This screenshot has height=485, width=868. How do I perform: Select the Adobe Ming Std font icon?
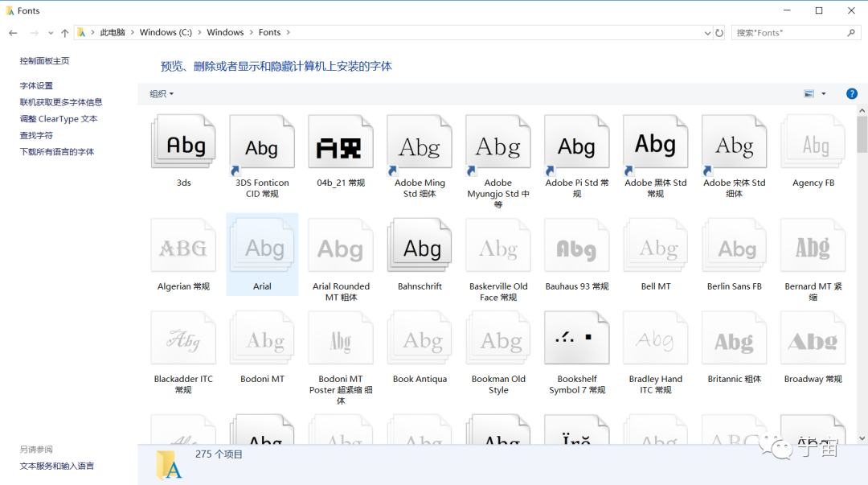(420, 144)
